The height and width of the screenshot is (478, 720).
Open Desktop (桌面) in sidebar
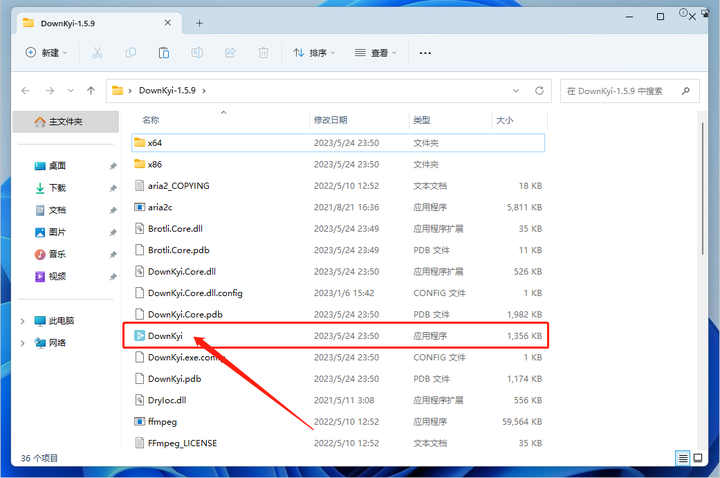click(x=57, y=166)
